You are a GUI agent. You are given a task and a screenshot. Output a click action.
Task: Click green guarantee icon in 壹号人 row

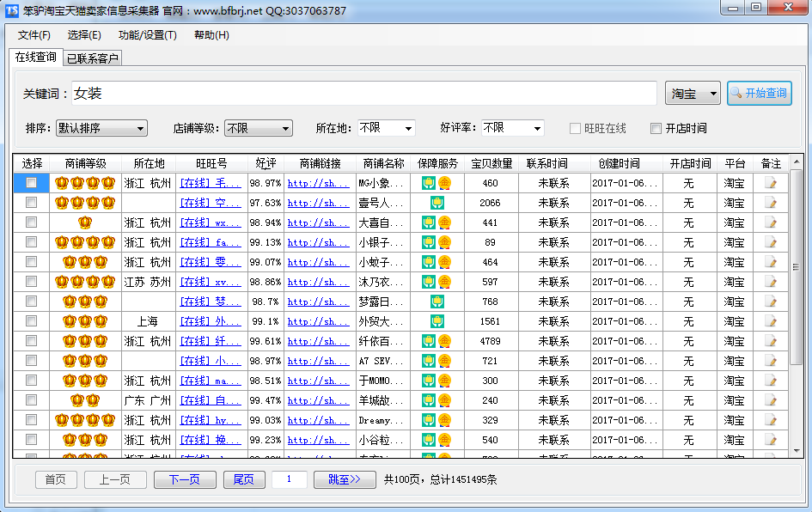[437, 203]
